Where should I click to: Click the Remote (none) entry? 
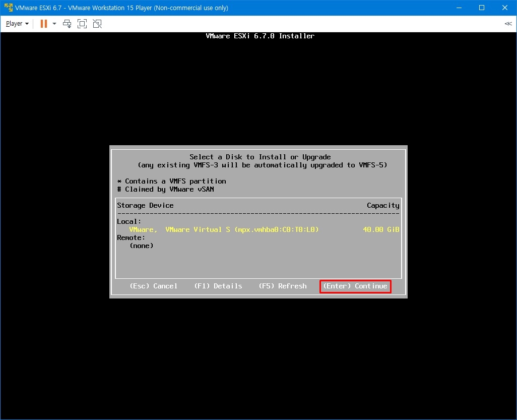[x=142, y=246]
